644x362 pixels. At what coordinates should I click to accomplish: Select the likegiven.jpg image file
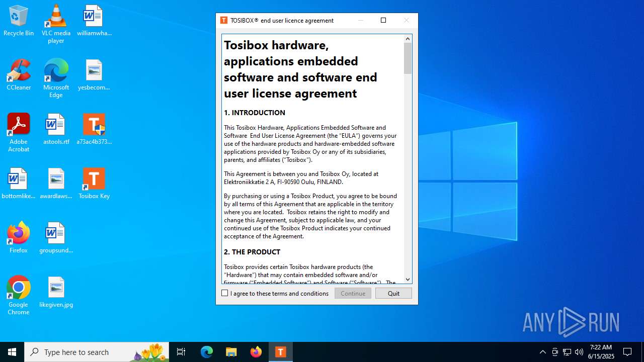tap(56, 293)
